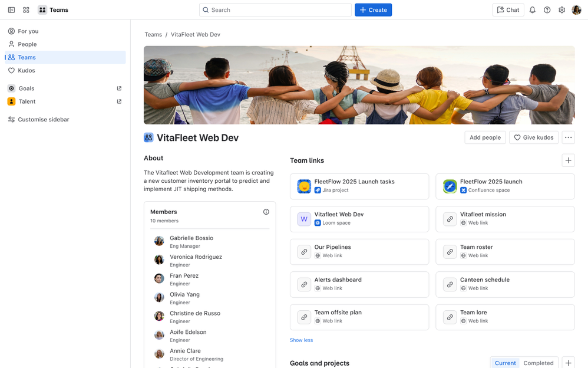Open Fran Perez member name
Screen dimensions: 588x368
pos(184,275)
